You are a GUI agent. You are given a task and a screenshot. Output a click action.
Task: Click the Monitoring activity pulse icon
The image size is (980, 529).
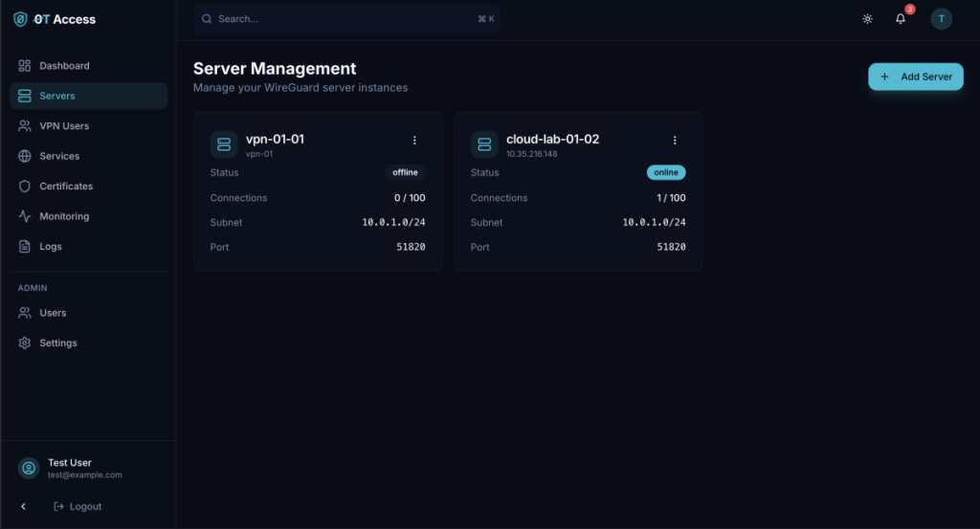click(25, 216)
